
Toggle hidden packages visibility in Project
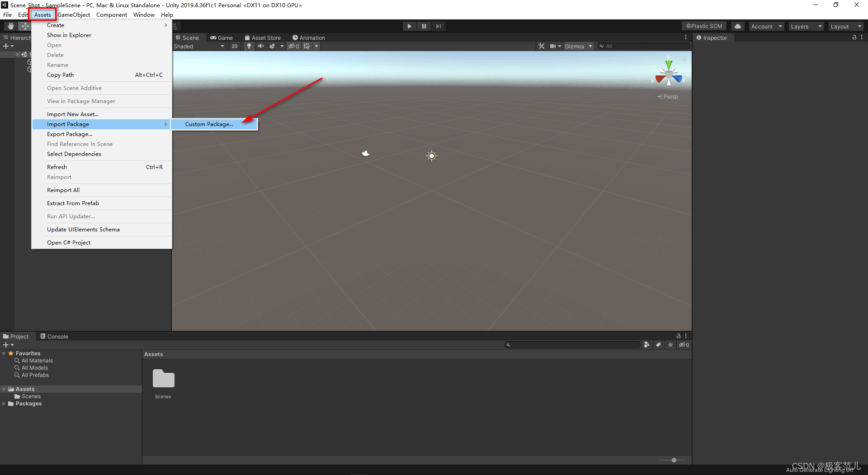point(684,345)
